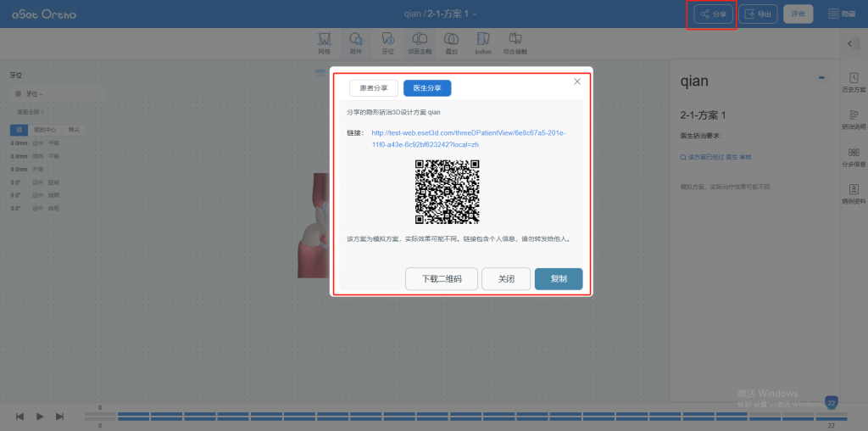Click the 复制 copy button
The image size is (868, 431).
click(559, 279)
